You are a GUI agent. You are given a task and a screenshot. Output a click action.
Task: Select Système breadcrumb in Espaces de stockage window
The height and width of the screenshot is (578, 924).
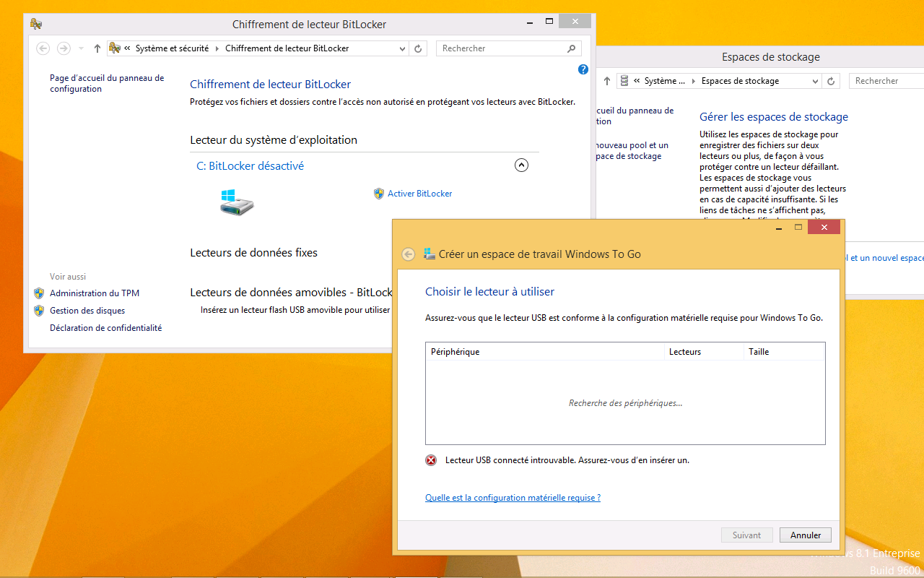[665, 81]
